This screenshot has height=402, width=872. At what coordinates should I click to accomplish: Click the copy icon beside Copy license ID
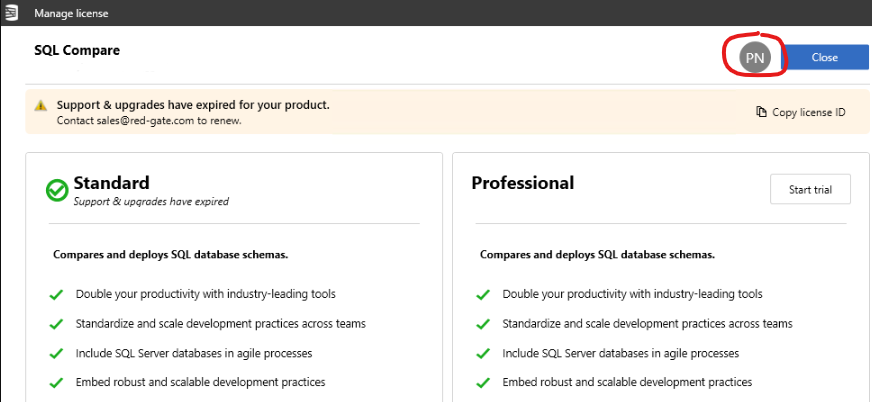pyautogui.click(x=761, y=112)
